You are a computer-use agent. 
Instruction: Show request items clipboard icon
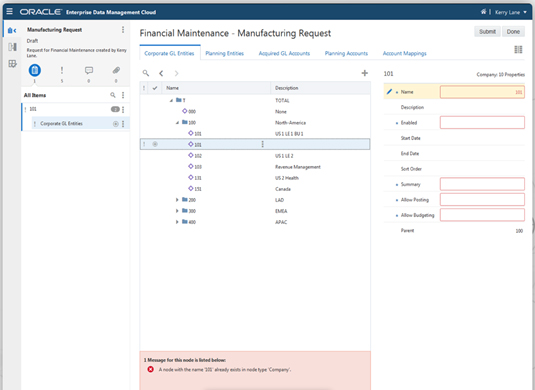tap(34, 70)
